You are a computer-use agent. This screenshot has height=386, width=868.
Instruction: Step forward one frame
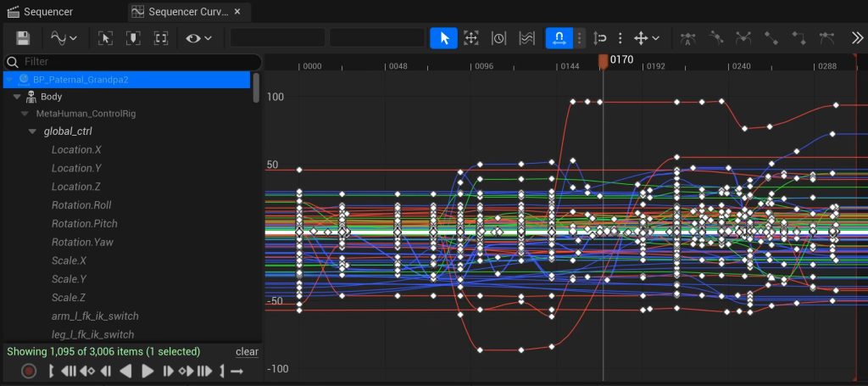(x=169, y=371)
